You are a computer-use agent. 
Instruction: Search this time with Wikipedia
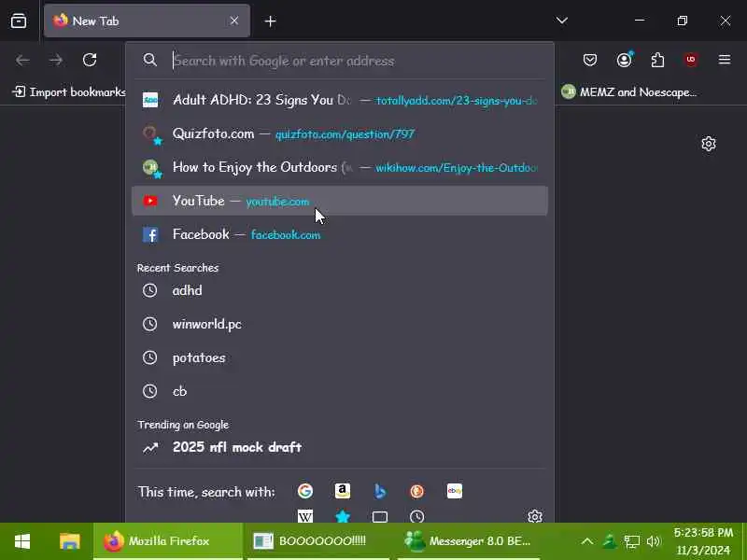(305, 516)
